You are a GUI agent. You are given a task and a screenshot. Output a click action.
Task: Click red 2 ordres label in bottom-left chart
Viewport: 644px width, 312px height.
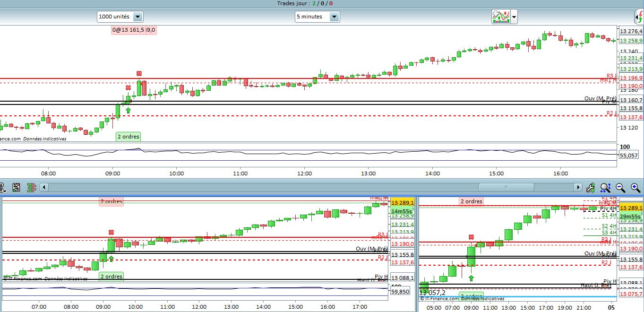[x=111, y=201]
